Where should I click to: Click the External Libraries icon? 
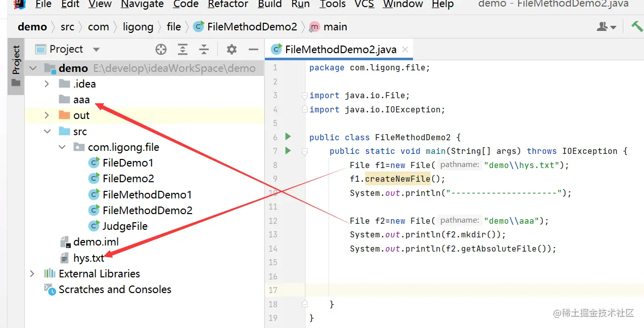coord(50,274)
